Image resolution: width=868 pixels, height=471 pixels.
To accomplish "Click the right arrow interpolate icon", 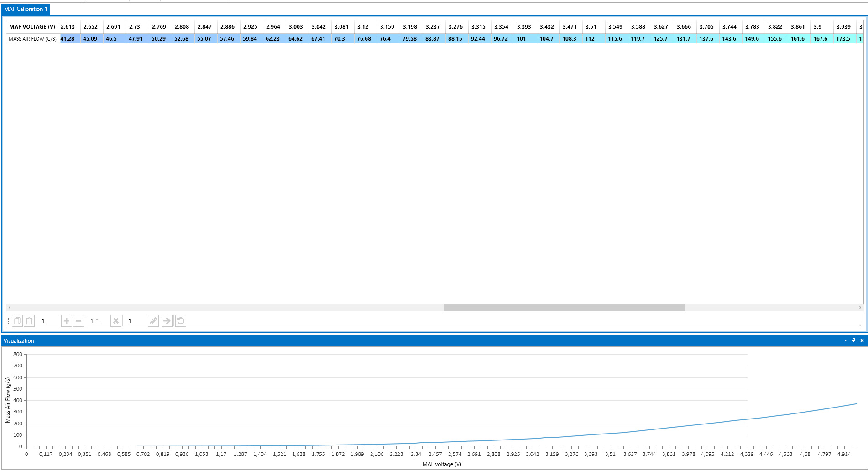I will coord(167,321).
